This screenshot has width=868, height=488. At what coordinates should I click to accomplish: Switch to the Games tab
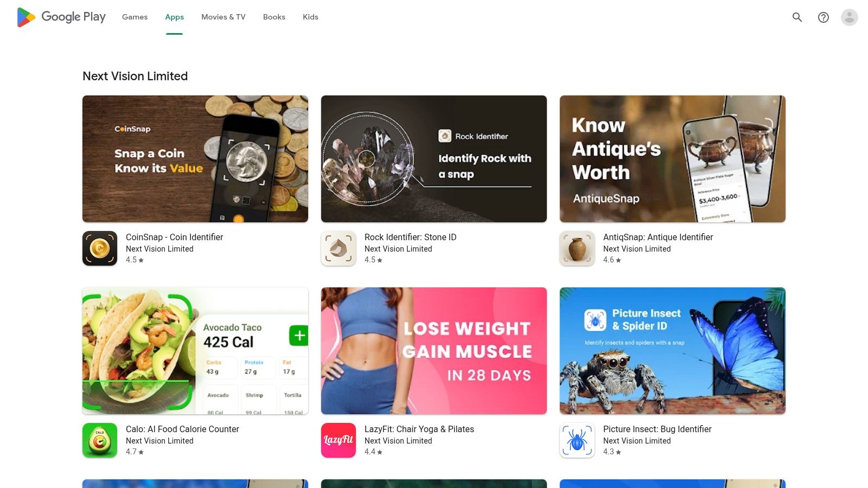click(x=135, y=17)
